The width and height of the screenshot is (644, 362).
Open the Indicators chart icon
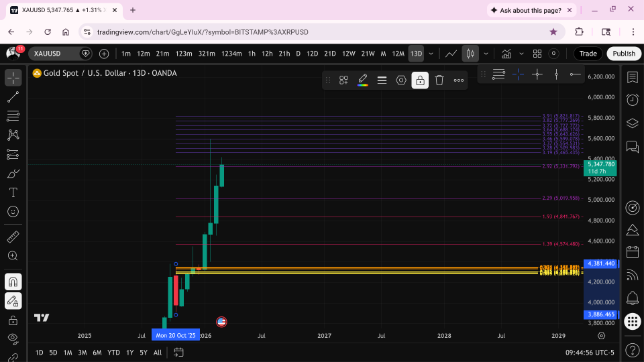click(506, 54)
